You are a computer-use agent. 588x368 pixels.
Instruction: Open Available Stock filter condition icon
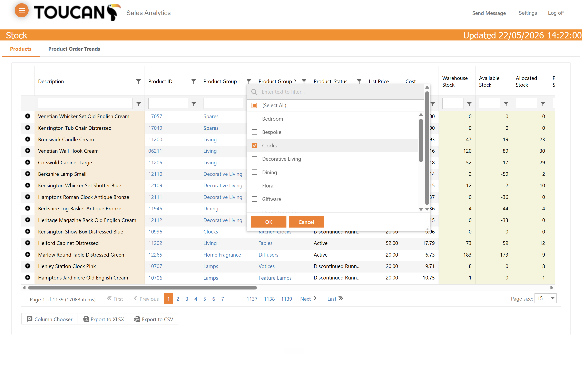pyautogui.click(x=506, y=104)
